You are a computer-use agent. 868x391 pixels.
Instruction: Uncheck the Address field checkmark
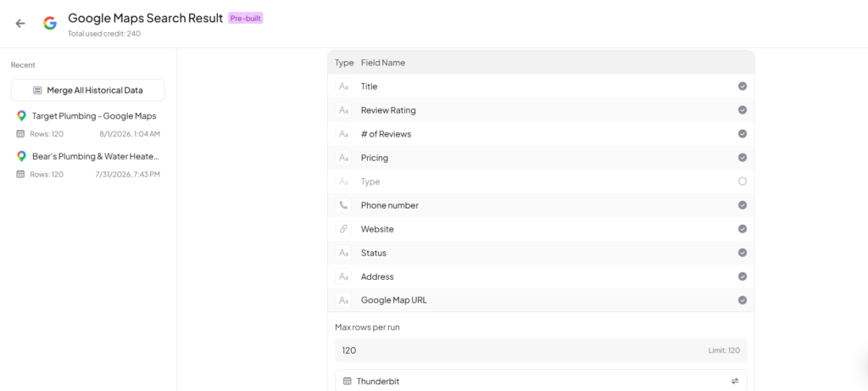(x=743, y=276)
